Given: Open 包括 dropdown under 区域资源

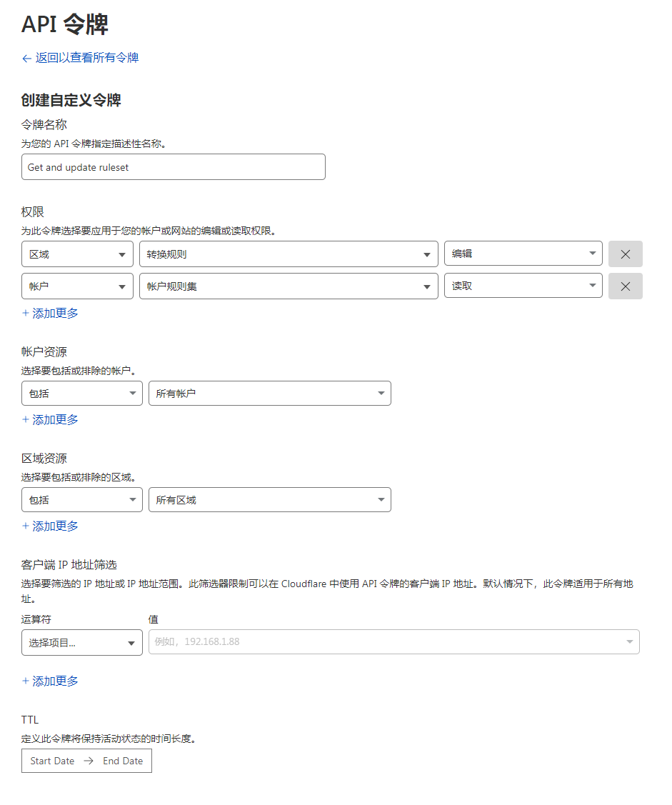Looking at the screenshot, I should pos(82,500).
